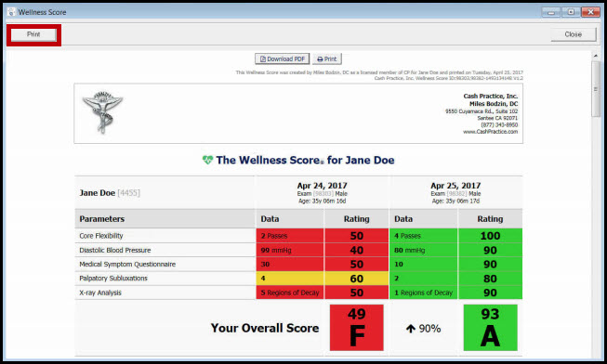
Task: Click the '1 Regions of Decay' cell
Action: tap(424, 292)
